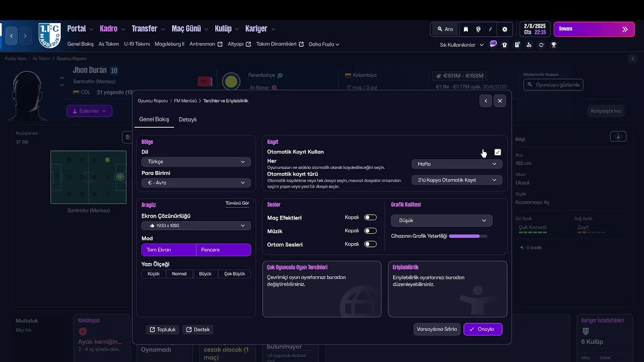644x362 pixels.
Task: Click the icon button next to positions pitch
Action: point(127,137)
